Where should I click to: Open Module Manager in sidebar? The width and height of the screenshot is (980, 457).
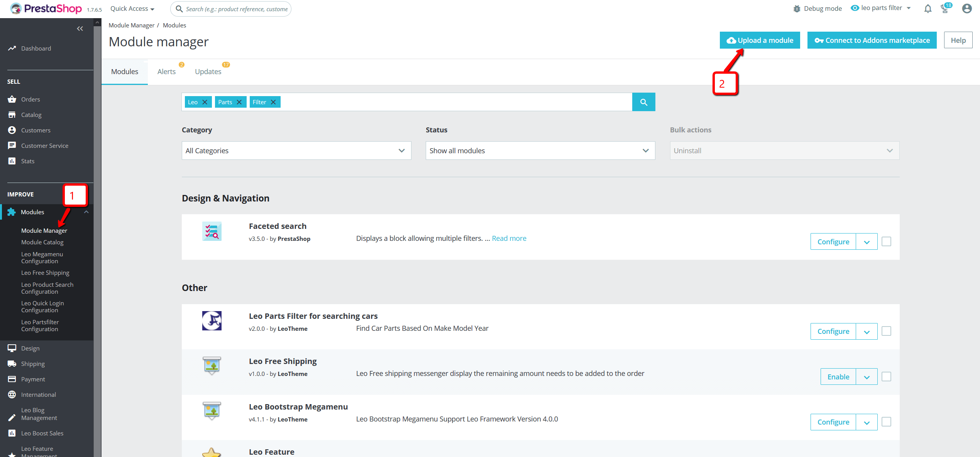(x=44, y=230)
